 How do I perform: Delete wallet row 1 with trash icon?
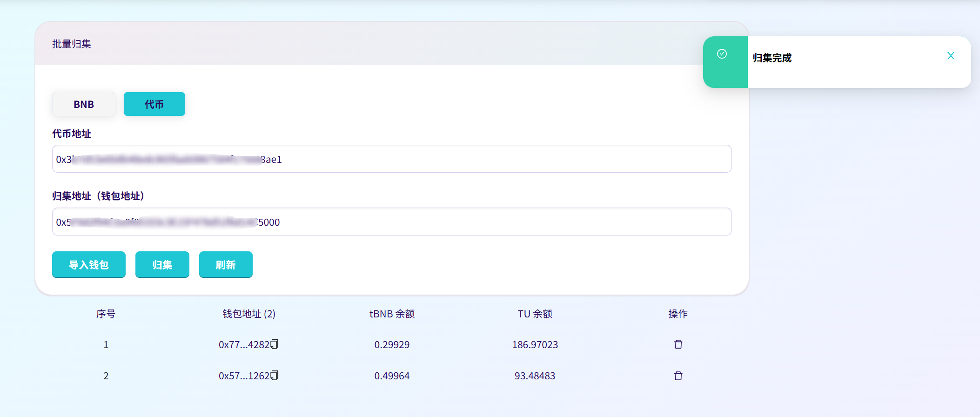click(678, 344)
